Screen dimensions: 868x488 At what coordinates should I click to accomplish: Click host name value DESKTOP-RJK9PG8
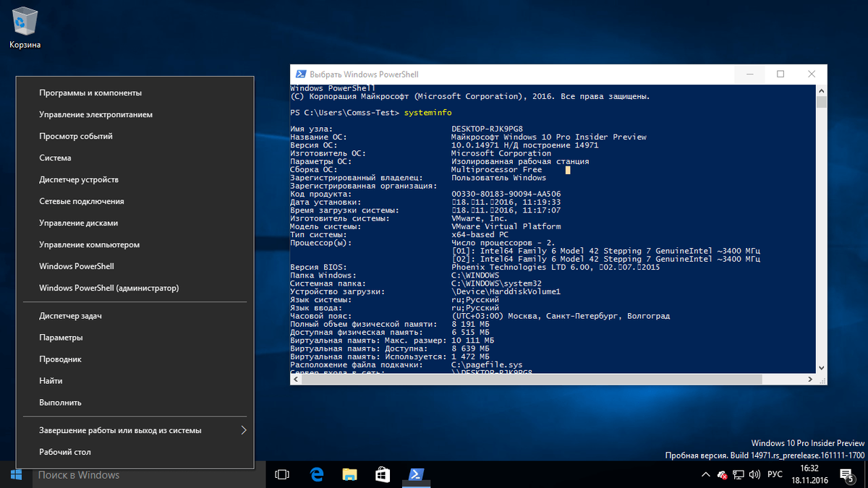click(x=487, y=129)
